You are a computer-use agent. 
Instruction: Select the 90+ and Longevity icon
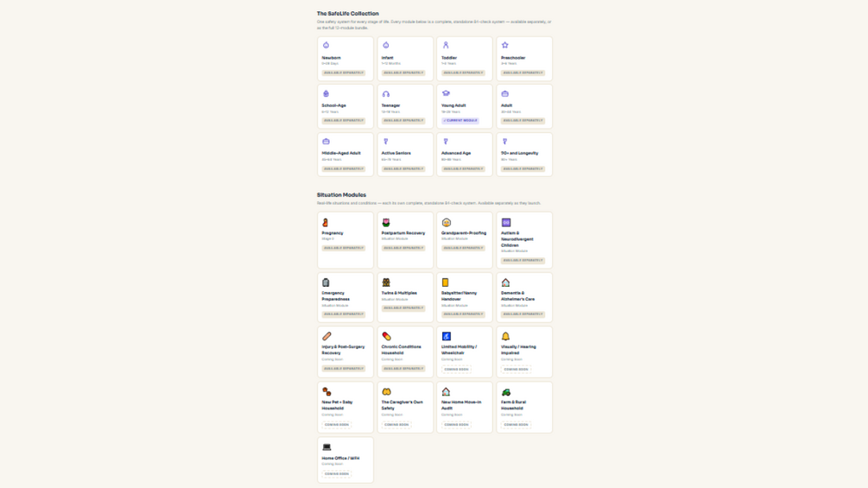(505, 142)
